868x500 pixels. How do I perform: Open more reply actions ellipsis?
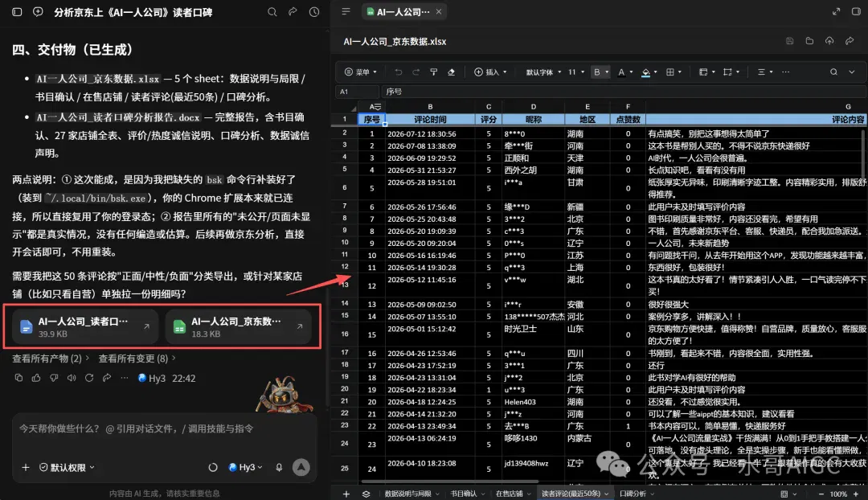point(125,378)
